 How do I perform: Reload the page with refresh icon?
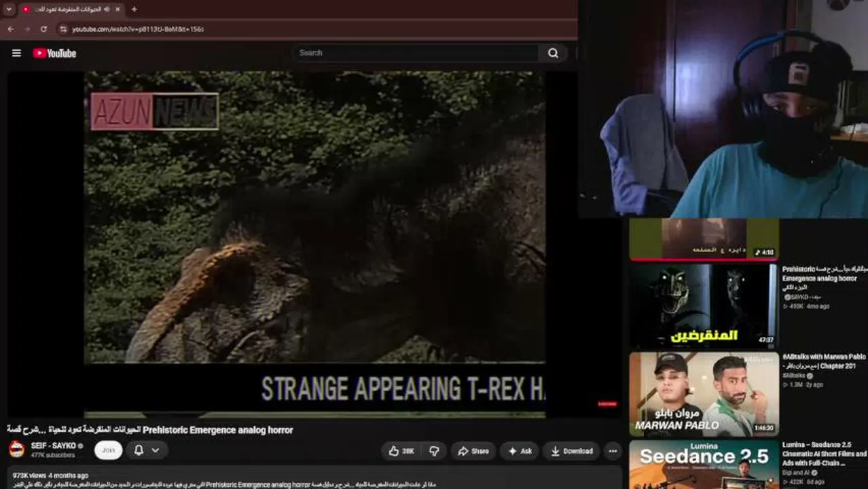point(43,29)
